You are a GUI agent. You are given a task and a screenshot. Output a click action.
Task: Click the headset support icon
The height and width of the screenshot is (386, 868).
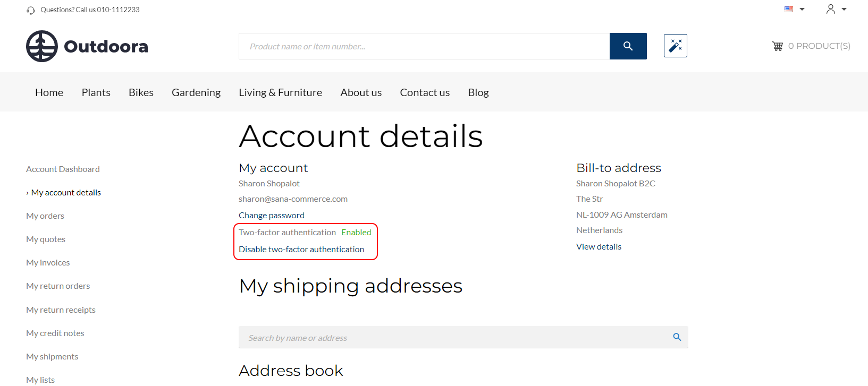coord(31,10)
